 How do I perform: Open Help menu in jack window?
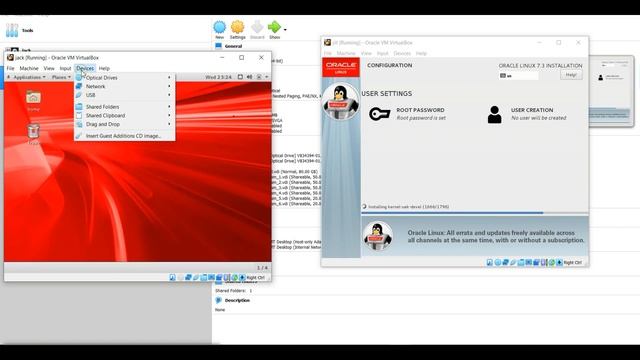point(104,68)
